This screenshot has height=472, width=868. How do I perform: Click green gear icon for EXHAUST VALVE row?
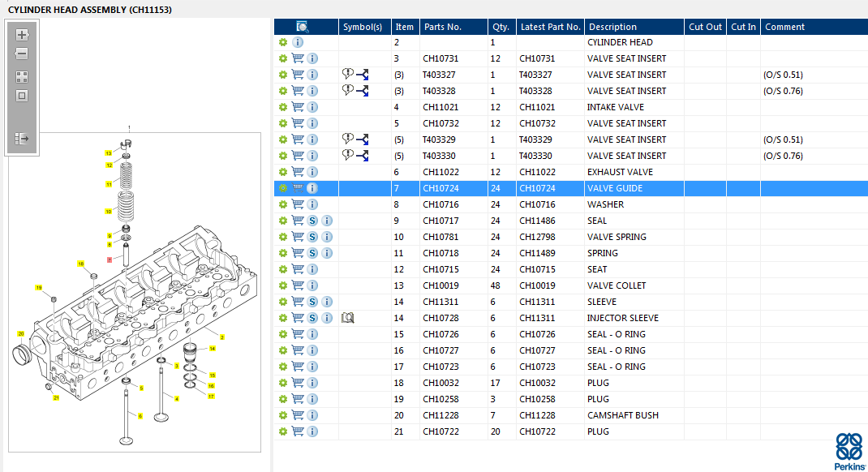pos(283,172)
